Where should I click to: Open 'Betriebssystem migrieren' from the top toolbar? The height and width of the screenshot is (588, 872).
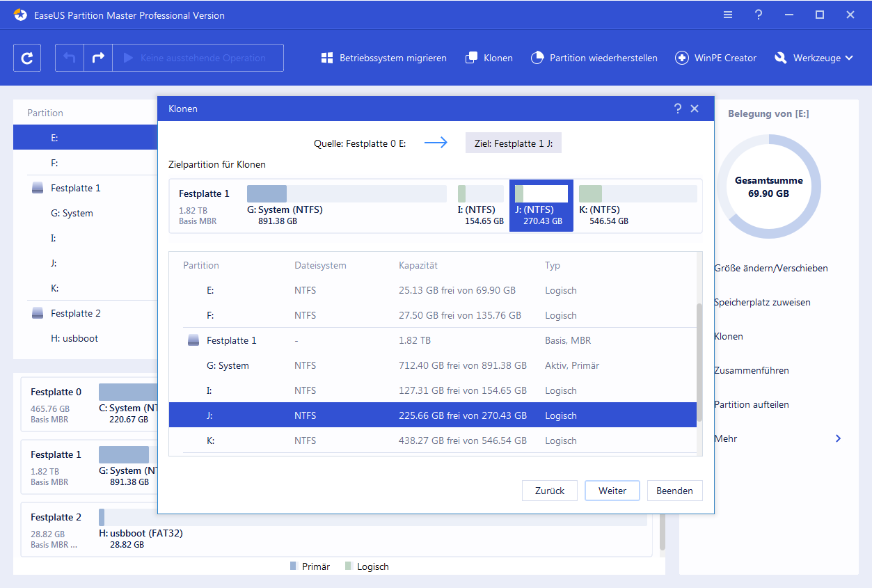click(x=383, y=58)
